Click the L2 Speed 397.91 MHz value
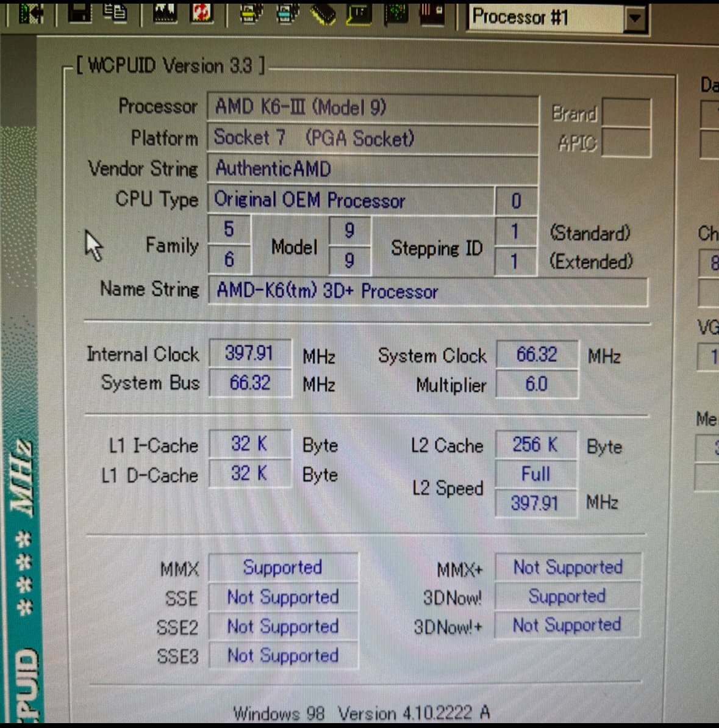The height and width of the screenshot is (728, 719). tap(536, 503)
